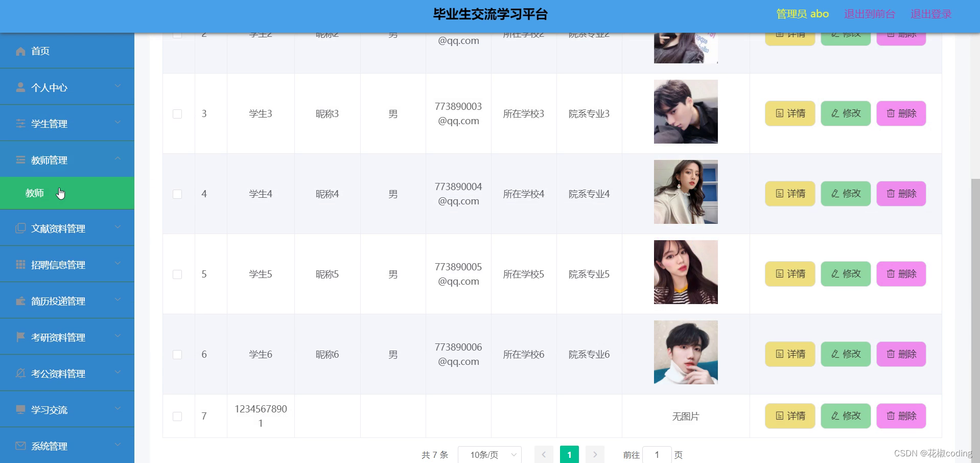980x463 pixels.
Task: Open the 10条/页 page size dropdown
Action: (x=489, y=454)
